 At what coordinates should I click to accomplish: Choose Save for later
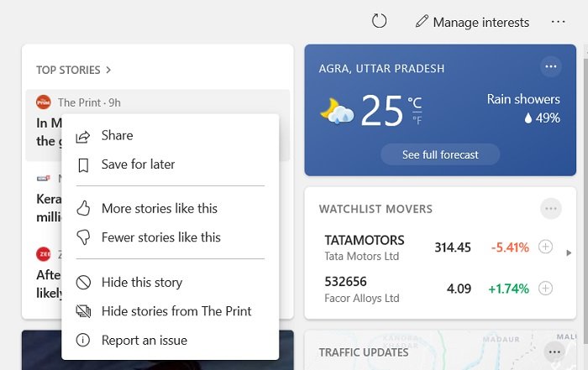[138, 164]
